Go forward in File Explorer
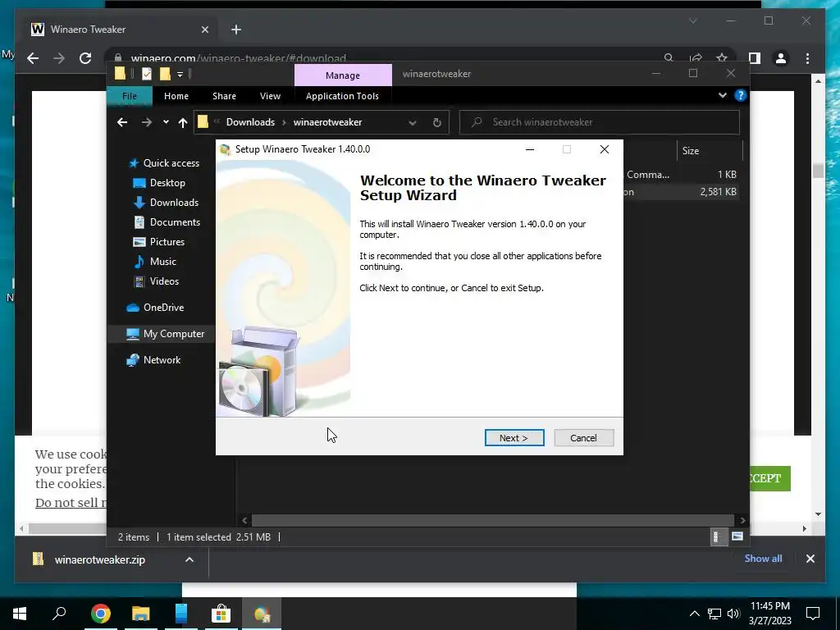 pos(146,122)
